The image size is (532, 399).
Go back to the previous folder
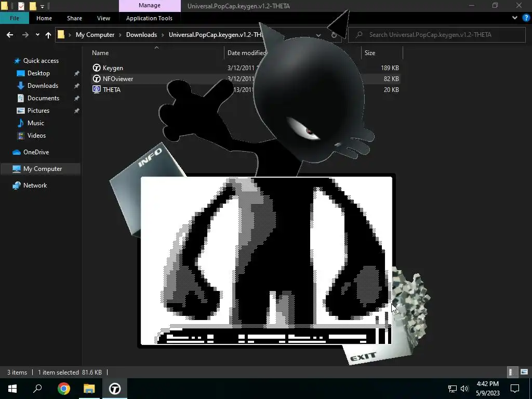[x=10, y=35]
